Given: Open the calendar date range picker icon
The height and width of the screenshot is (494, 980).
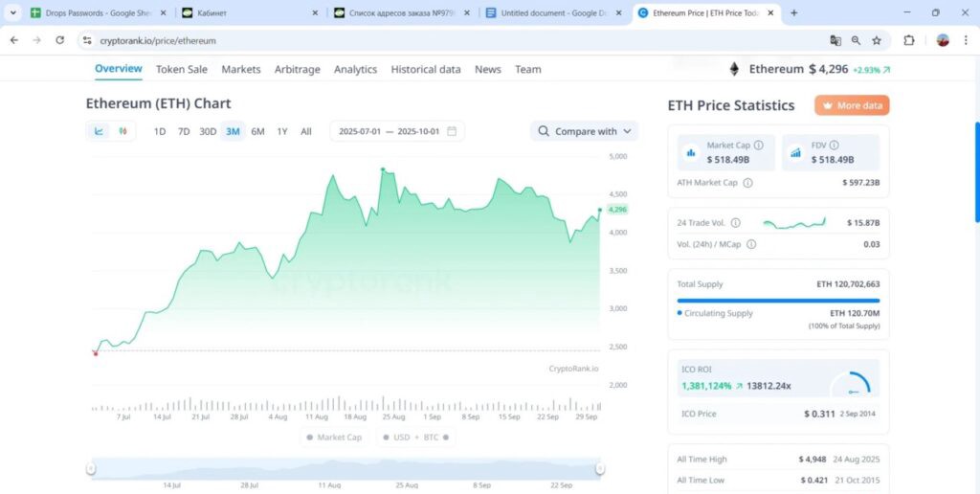Looking at the screenshot, I should 452,131.
